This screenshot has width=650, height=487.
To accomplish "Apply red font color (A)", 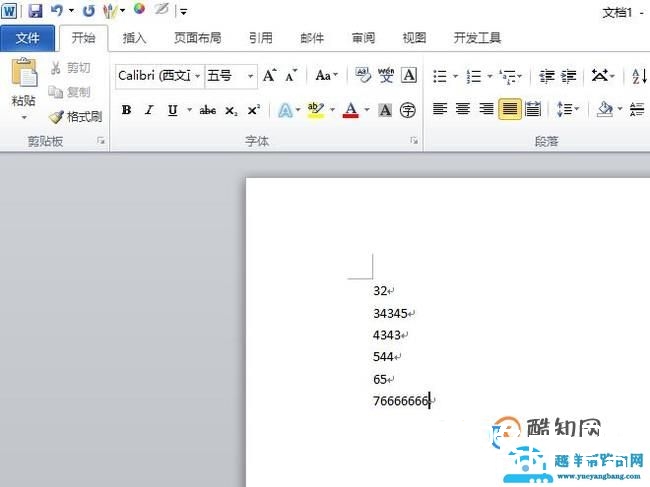I will [x=350, y=110].
